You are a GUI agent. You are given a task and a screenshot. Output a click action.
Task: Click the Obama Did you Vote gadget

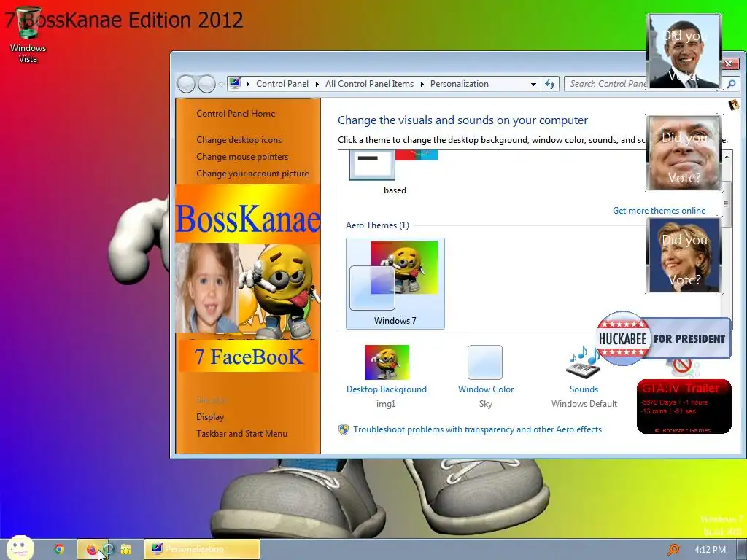tap(684, 51)
